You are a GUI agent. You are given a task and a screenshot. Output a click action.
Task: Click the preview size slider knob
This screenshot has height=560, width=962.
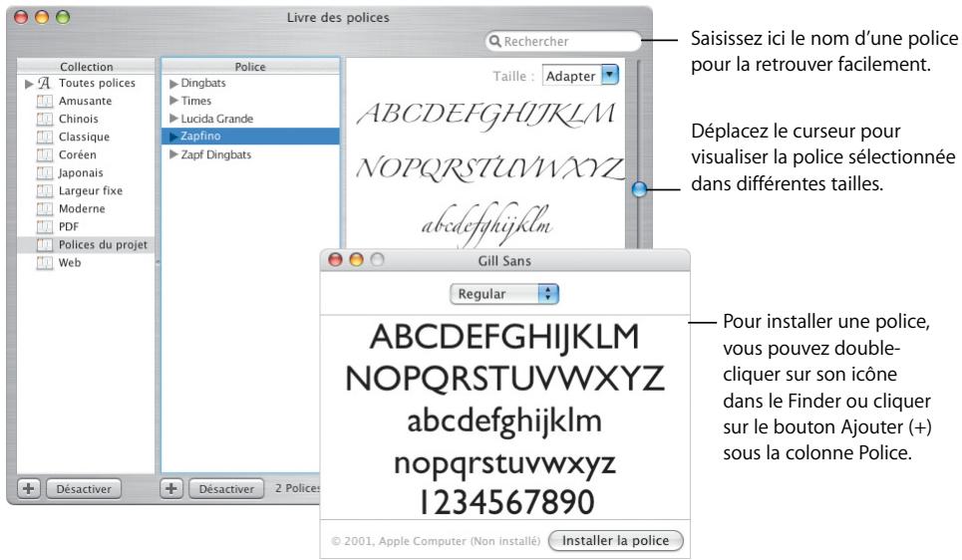coord(639,189)
